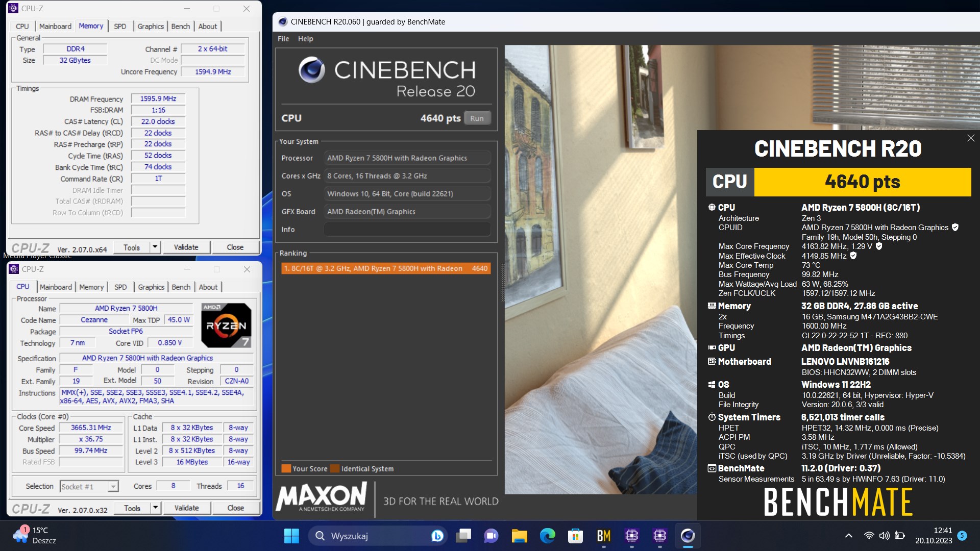Click the OS Windows icon in BenchMate
Viewport: 980px width, 551px height.
pyautogui.click(x=712, y=385)
